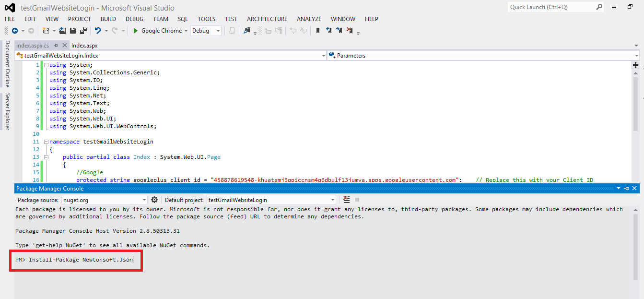This screenshot has width=644, height=299.
Task: Open the SQL menu
Action: [x=183, y=19]
